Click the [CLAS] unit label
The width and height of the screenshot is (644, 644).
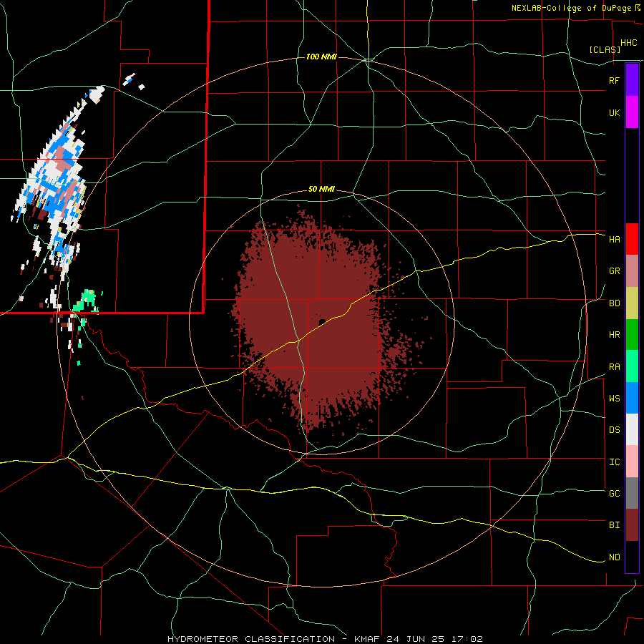point(605,49)
